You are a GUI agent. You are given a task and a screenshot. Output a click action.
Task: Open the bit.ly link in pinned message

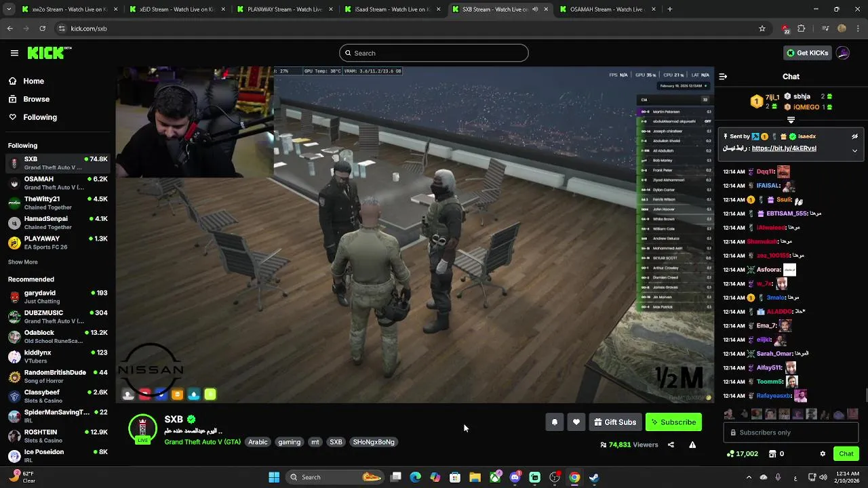coord(784,148)
